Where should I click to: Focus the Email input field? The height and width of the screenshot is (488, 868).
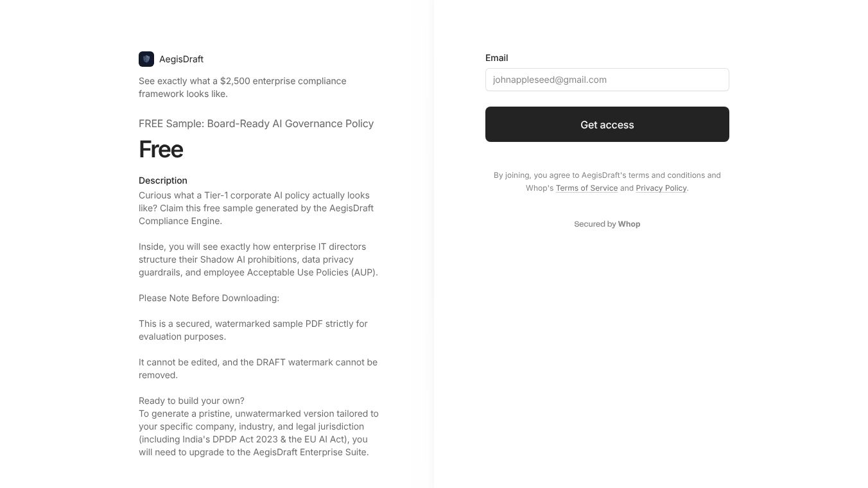607,80
